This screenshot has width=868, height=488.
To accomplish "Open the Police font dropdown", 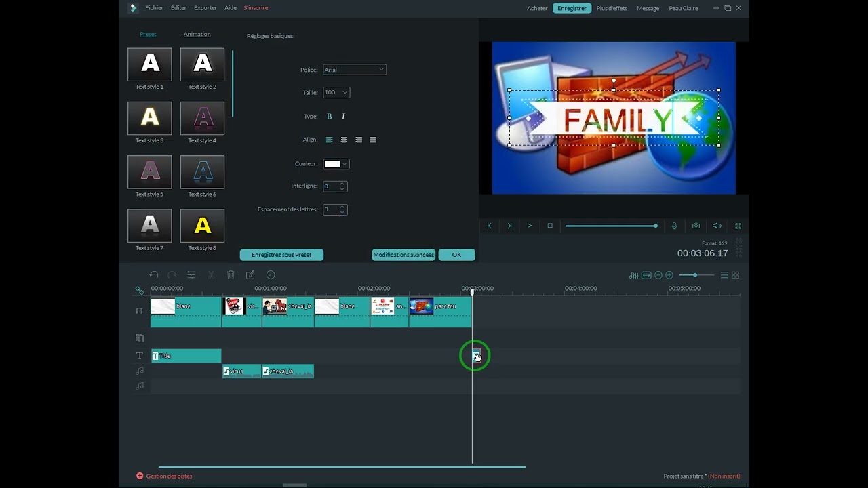I will click(355, 70).
